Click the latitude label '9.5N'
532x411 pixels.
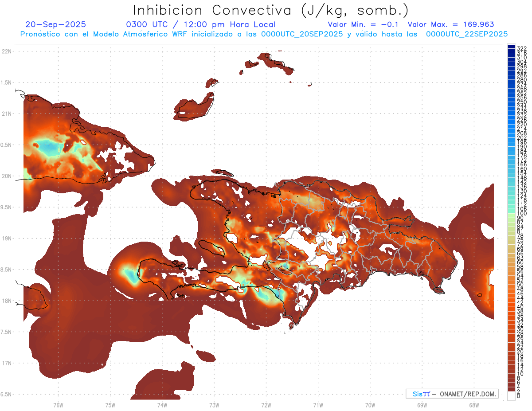click(6, 207)
